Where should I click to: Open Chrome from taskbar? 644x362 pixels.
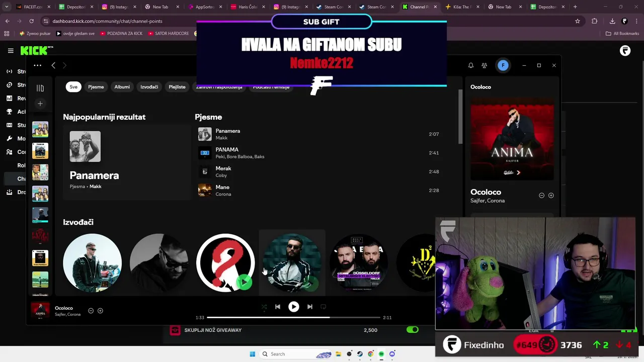(371, 354)
